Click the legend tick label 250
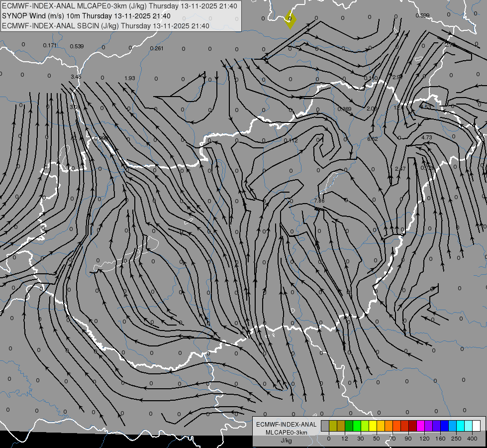 click(456, 439)
